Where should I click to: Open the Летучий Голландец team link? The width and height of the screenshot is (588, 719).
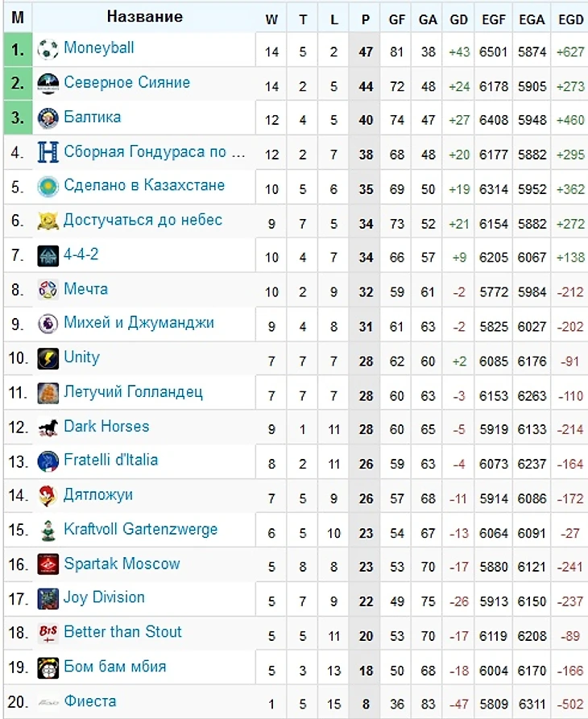tap(133, 393)
